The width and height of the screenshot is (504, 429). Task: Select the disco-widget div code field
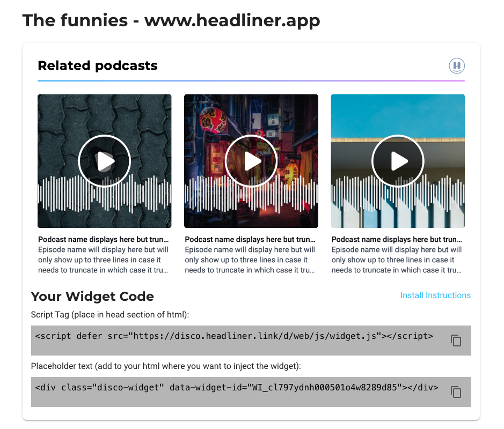[251, 392]
